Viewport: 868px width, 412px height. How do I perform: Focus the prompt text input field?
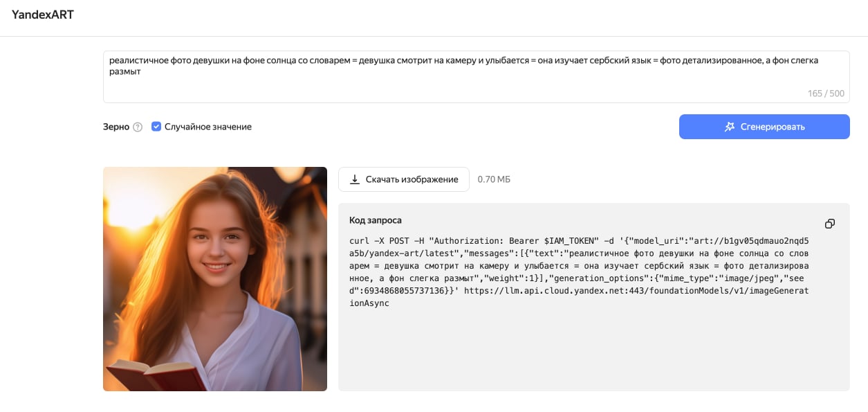(476, 83)
